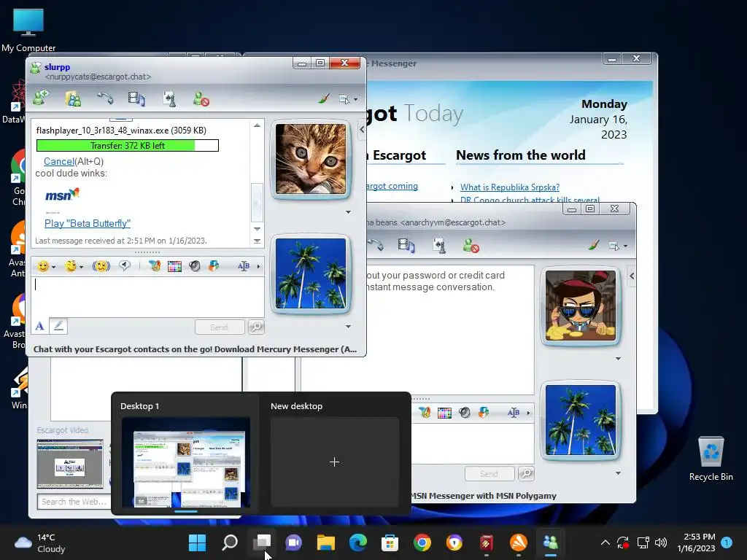The height and width of the screenshot is (560, 747).
Task: Open MSN butterfly gift icon in slurpp chat
Action: pos(155,265)
